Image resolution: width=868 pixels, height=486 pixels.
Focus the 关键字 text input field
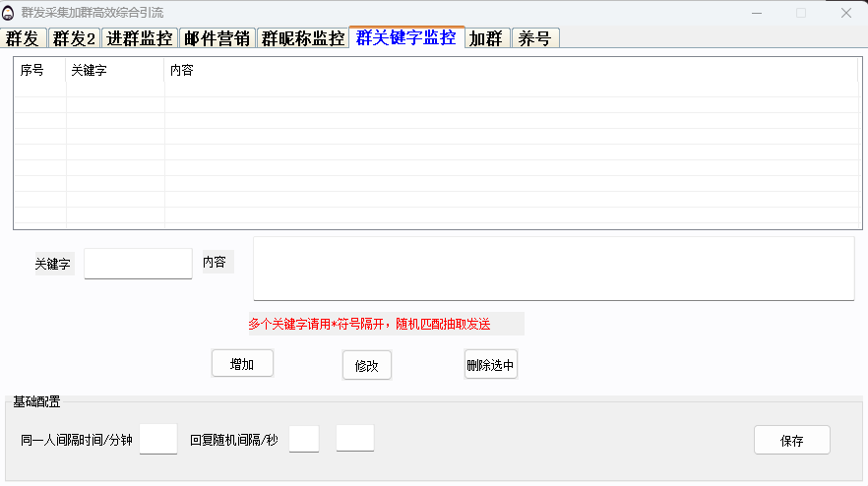coord(138,264)
